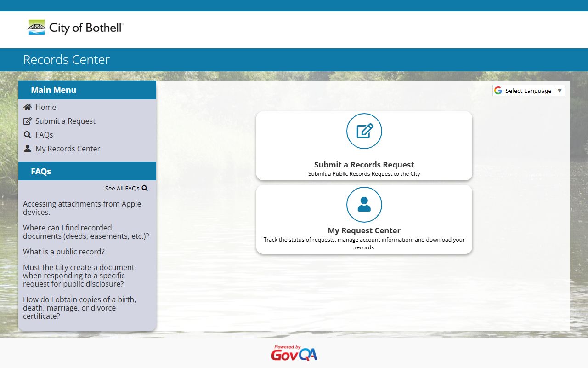Expand language list using the down arrow
The image size is (588, 368).
[560, 91]
